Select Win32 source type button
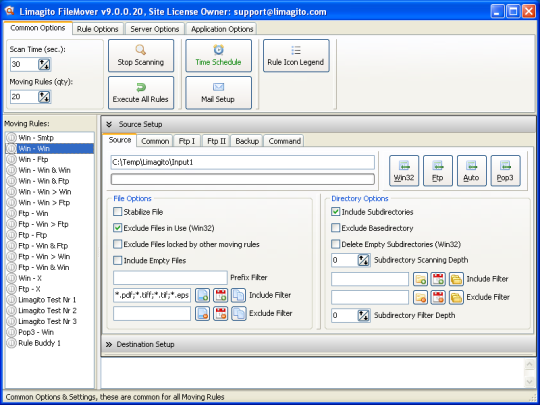The image size is (540, 405). (404, 171)
